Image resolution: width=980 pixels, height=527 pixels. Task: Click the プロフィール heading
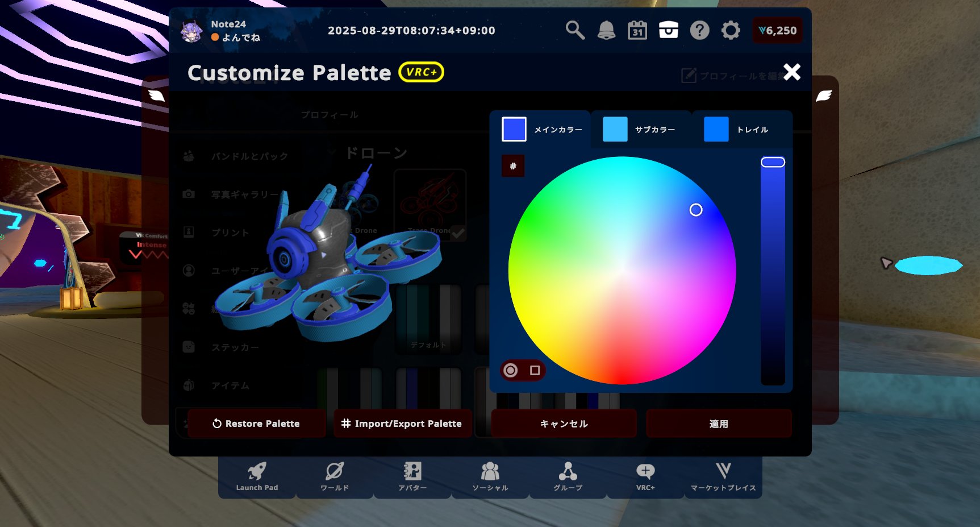(x=330, y=115)
